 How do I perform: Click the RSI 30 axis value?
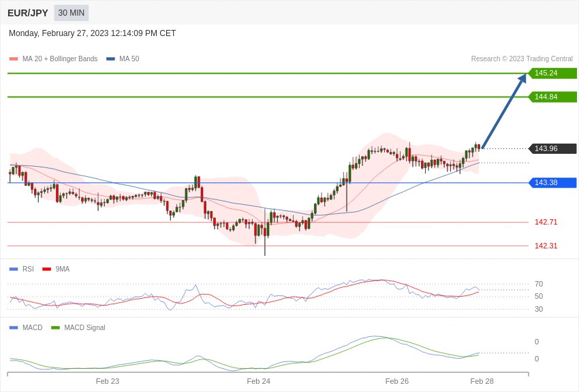click(539, 309)
